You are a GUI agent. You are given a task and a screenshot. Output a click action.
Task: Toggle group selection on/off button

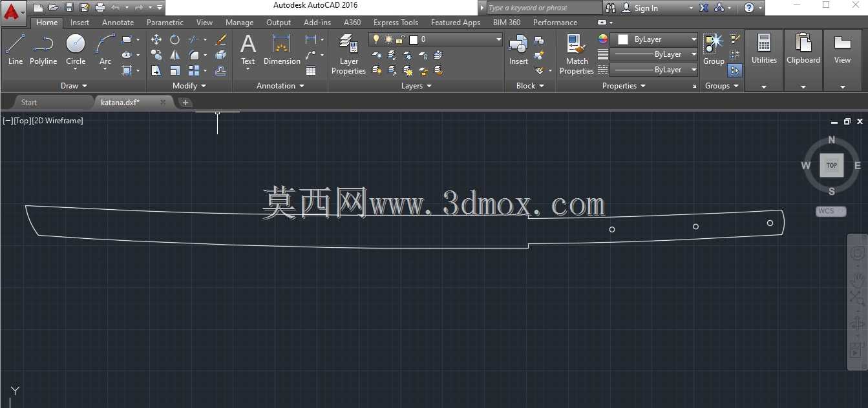(735, 70)
